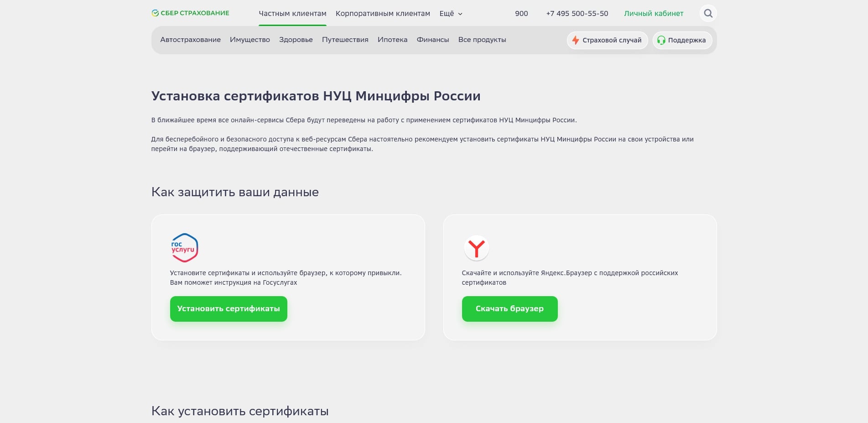Call the number +7 495 500-55-50
Screen dimensions: 868x423
coord(577,13)
